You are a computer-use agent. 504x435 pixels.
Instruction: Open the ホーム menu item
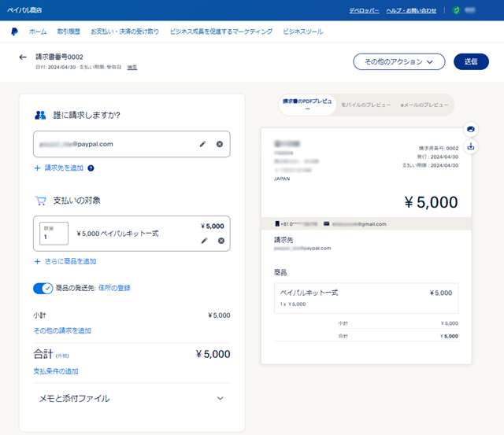tap(38, 31)
